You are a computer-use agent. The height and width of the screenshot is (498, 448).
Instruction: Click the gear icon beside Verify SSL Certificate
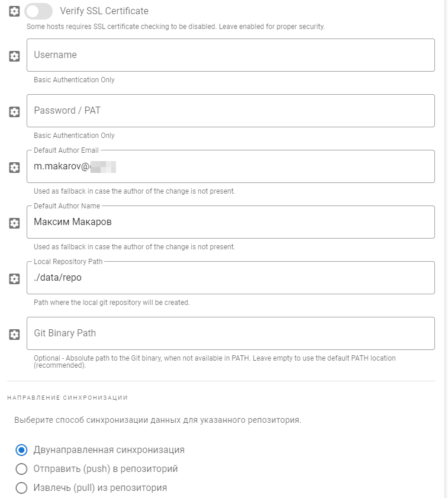tap(15, 11)
